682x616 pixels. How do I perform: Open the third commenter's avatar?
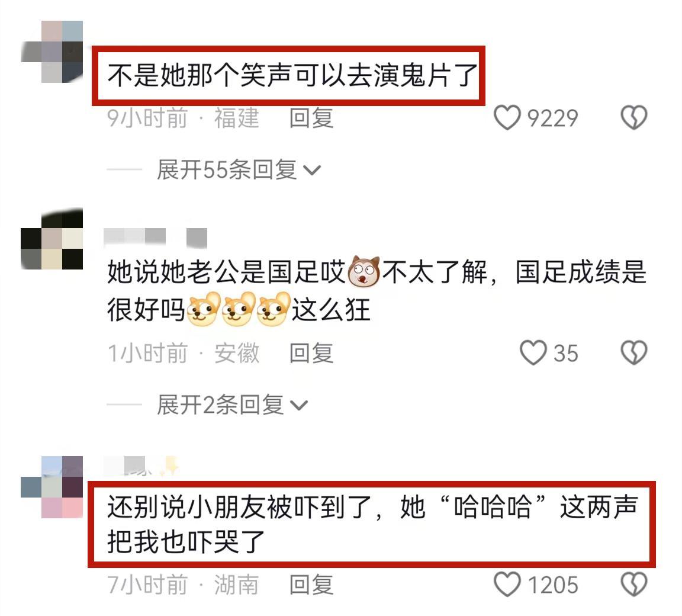52,487
